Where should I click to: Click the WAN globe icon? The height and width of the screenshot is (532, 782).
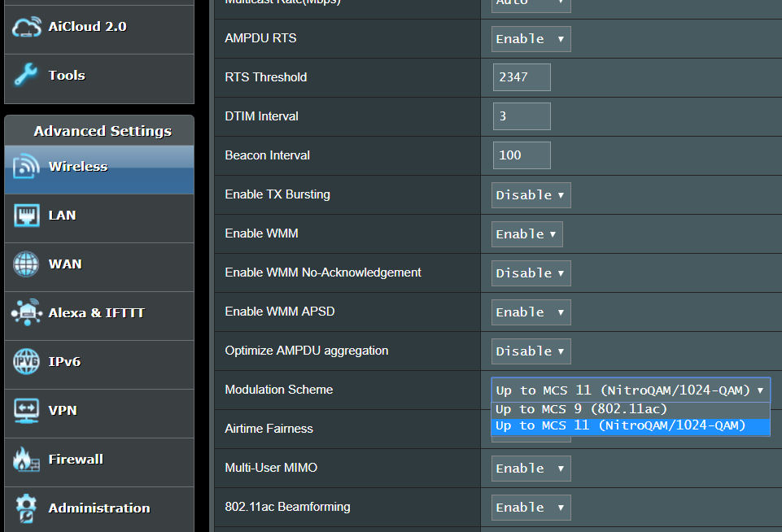click(x=27, y=264)
